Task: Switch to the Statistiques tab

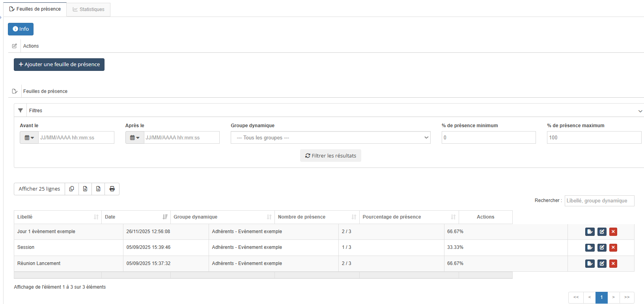Action: pos(88,9)
